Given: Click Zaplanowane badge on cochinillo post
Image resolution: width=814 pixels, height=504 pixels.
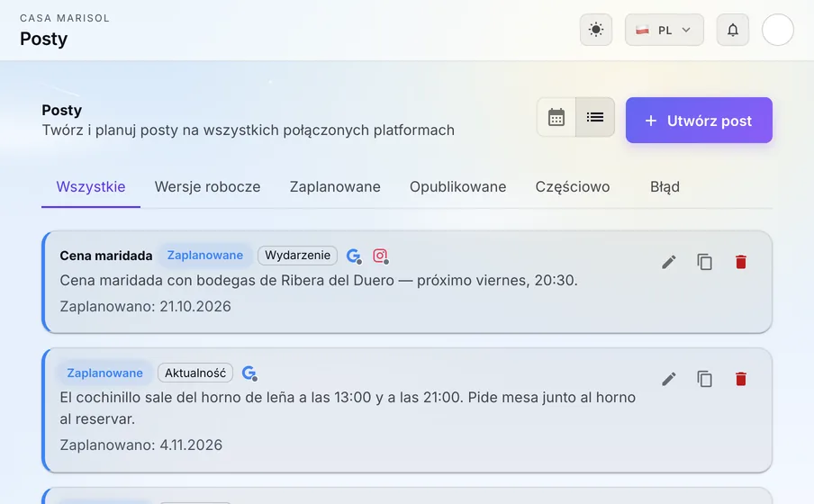Looking at the screenshot, I should [104, 373].
